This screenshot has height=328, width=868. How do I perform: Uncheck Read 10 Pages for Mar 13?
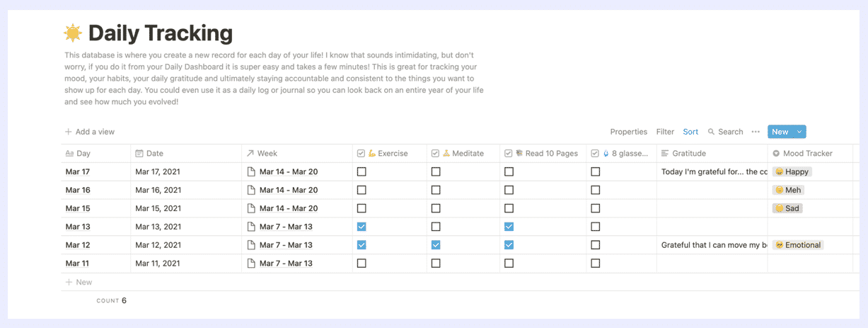[x=509, y=227]
